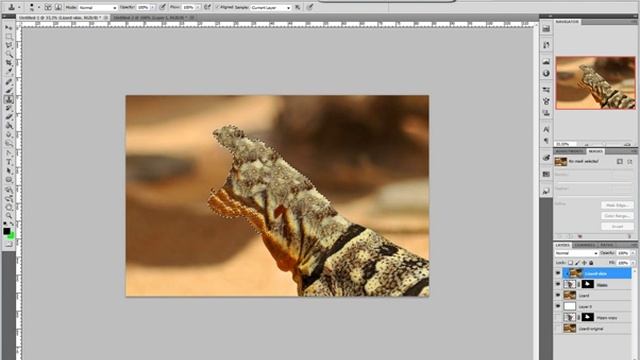Select the Rectangular Marquee tool

coord(9,37)
